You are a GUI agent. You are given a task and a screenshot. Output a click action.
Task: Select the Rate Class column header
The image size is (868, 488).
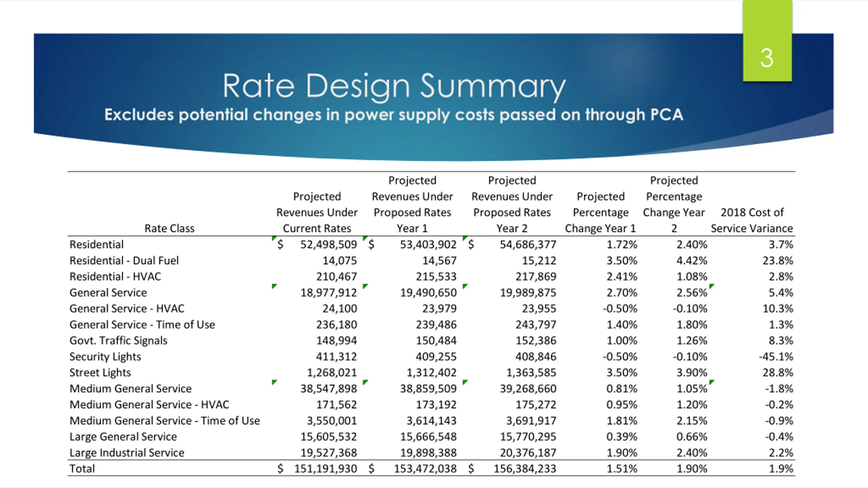pyautogui.click(x=169, y=228)
